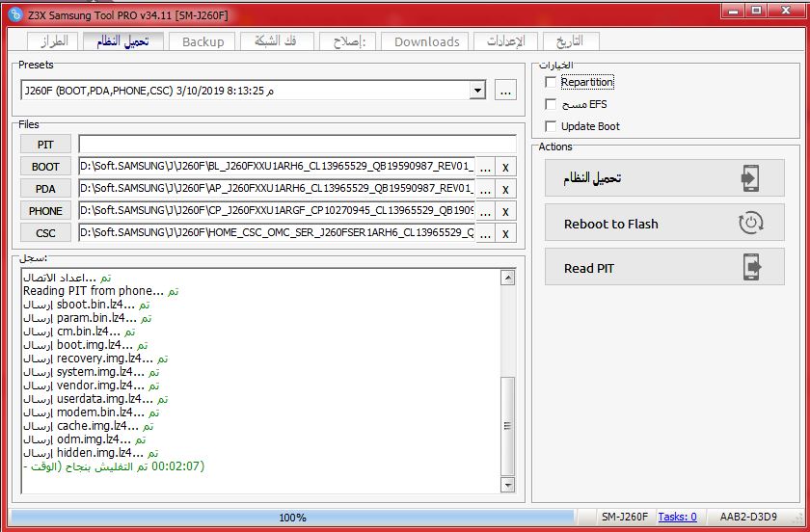Image resolution: width=810 pixels, height=532 pixels.
Task: Click the 100% progress bar
Action: (292, 517)
